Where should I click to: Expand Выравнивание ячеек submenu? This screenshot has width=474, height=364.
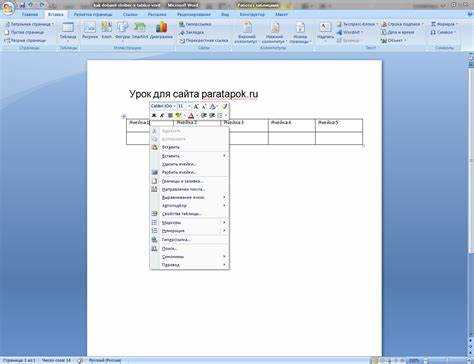(x=190, y=197)
